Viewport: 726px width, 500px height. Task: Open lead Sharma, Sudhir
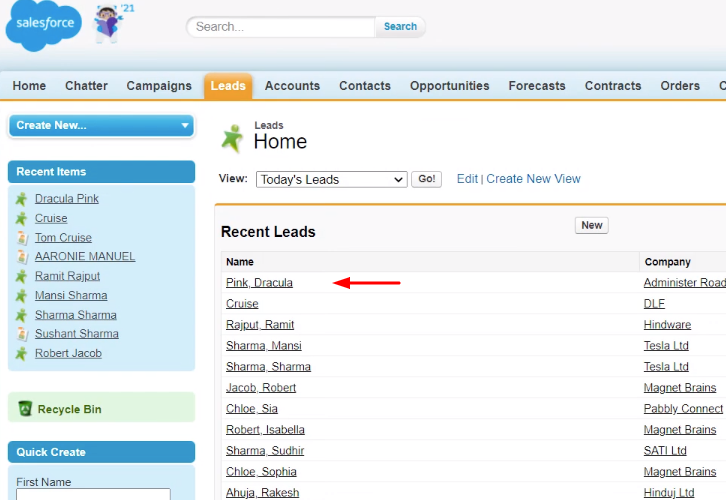[265, 450]
